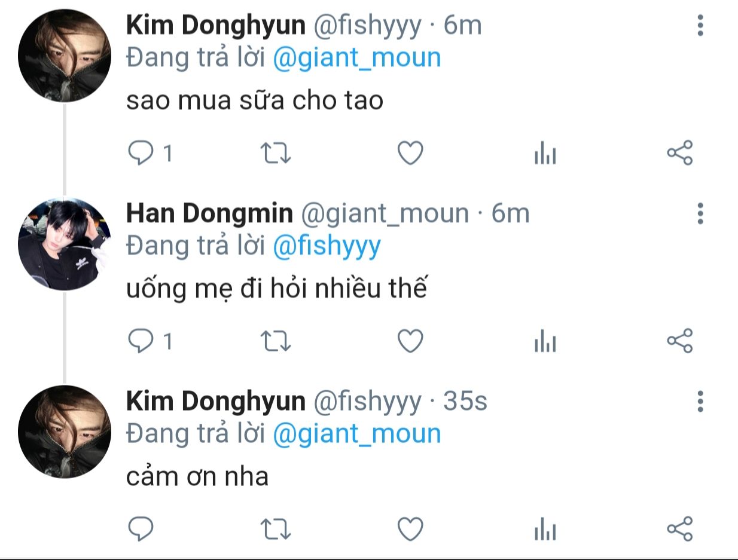Reply to the "cảm ơn nha" tweet

[142, 529]
